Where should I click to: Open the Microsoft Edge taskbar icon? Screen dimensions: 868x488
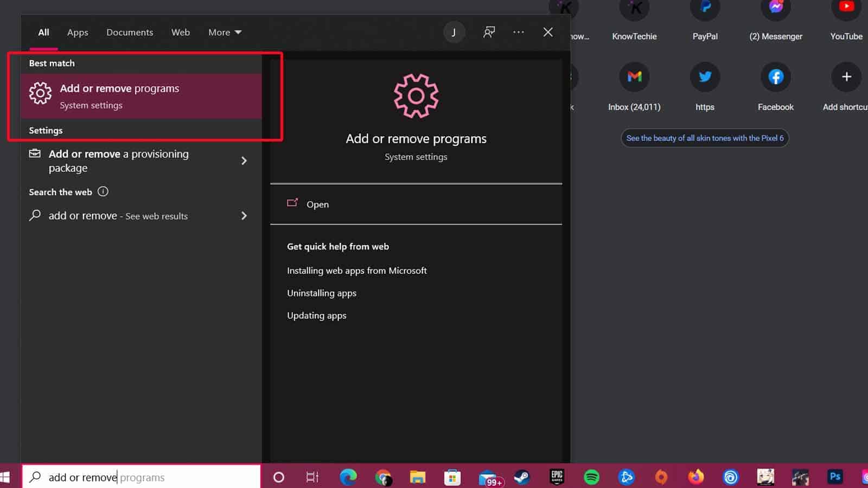(x=348, y=477)
